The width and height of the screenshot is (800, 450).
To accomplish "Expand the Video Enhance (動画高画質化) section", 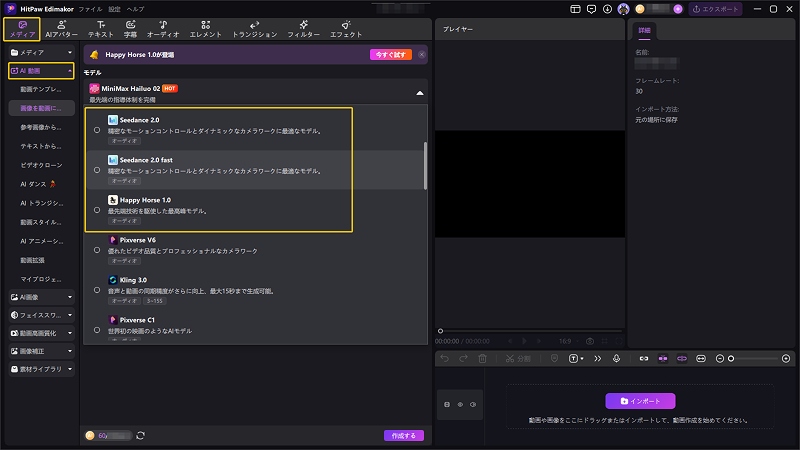I will coord(41,333).
